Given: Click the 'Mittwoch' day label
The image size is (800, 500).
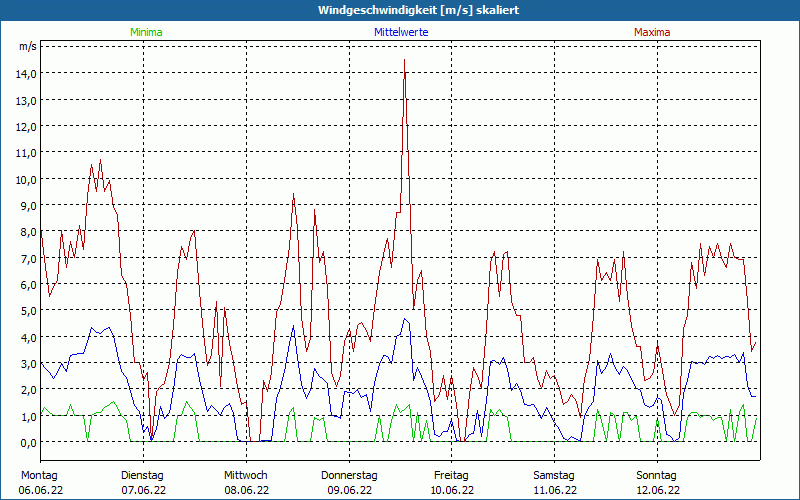Looking at the screenshot, I should 246,476.
